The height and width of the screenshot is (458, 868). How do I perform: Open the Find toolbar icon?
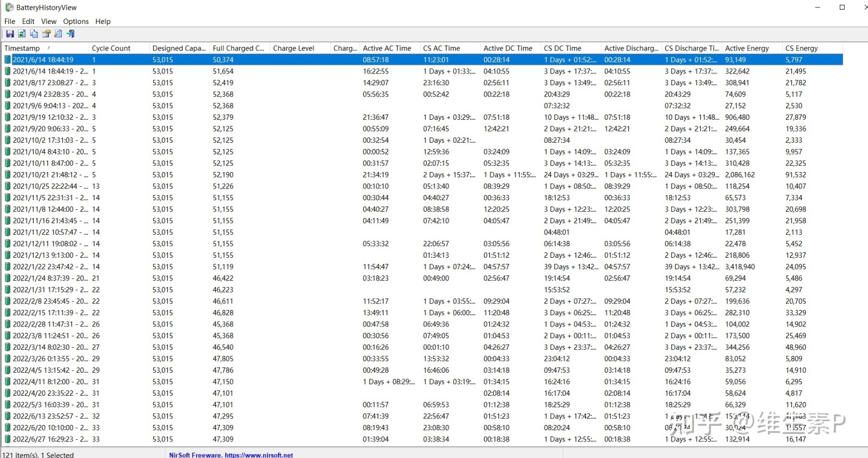(x=58, y=34)
